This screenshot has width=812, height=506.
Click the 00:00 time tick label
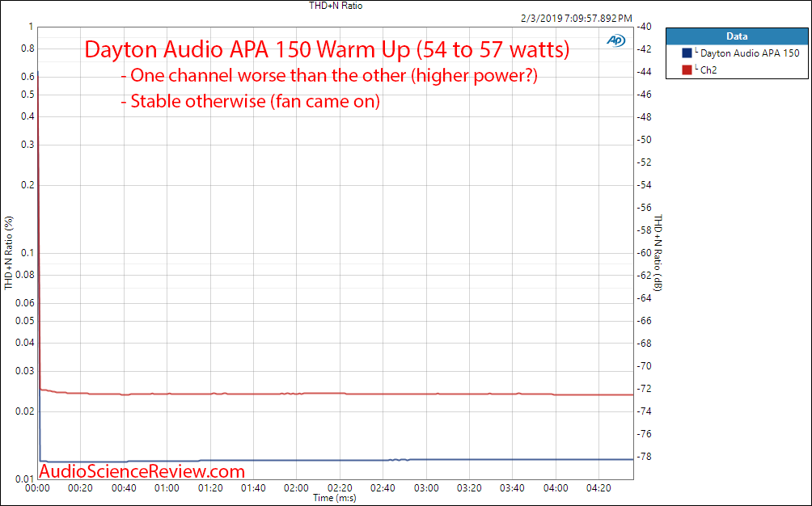37,488
